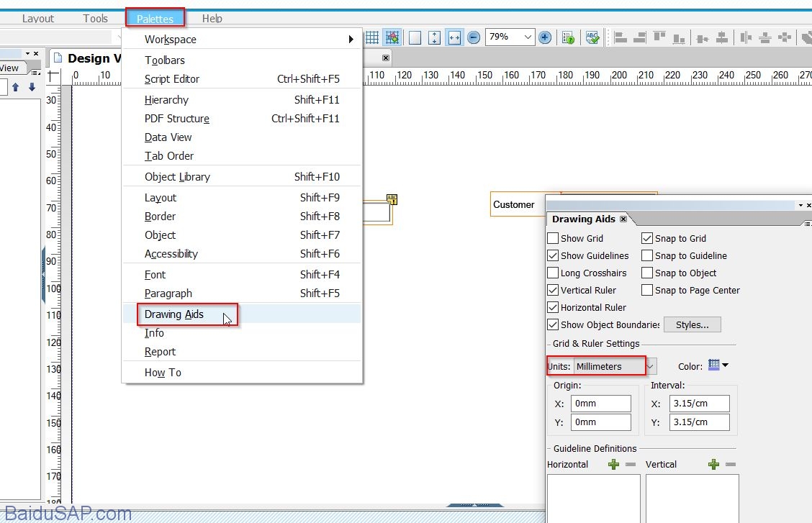Add a horizontal guideline with green plus
812x523 pixels.
(613, 465)
